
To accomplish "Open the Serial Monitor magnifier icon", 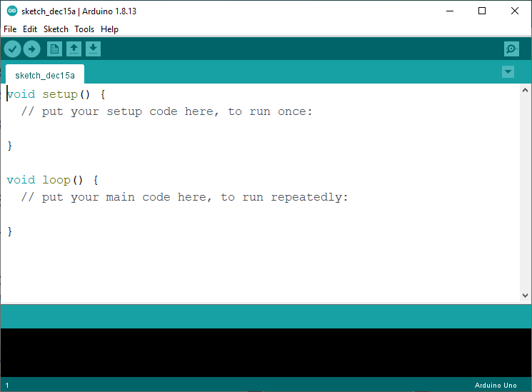I will click(511, 49).
